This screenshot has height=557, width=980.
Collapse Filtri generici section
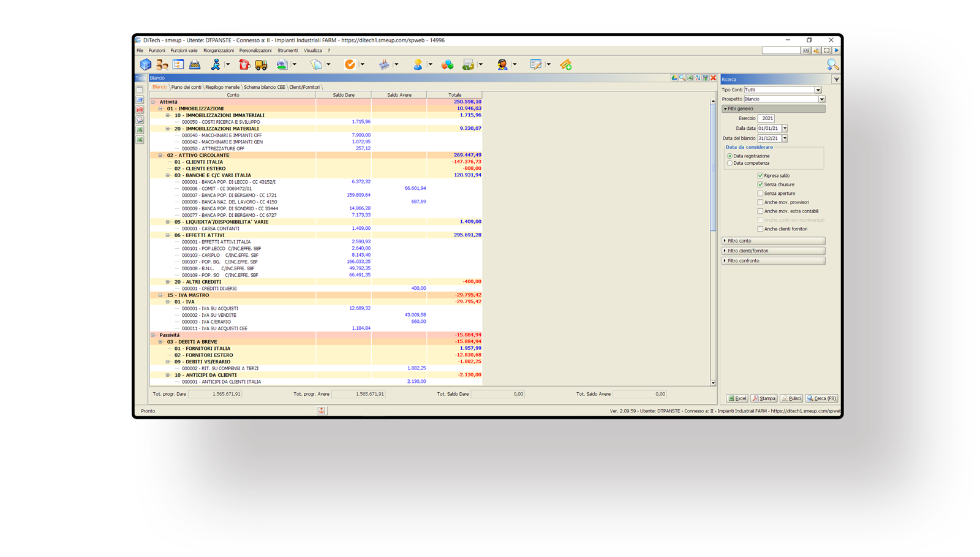click(774, 109)
